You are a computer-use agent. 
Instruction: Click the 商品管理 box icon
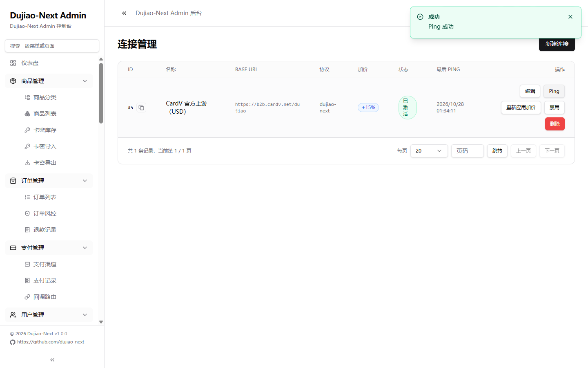click(x=13, y=81)
